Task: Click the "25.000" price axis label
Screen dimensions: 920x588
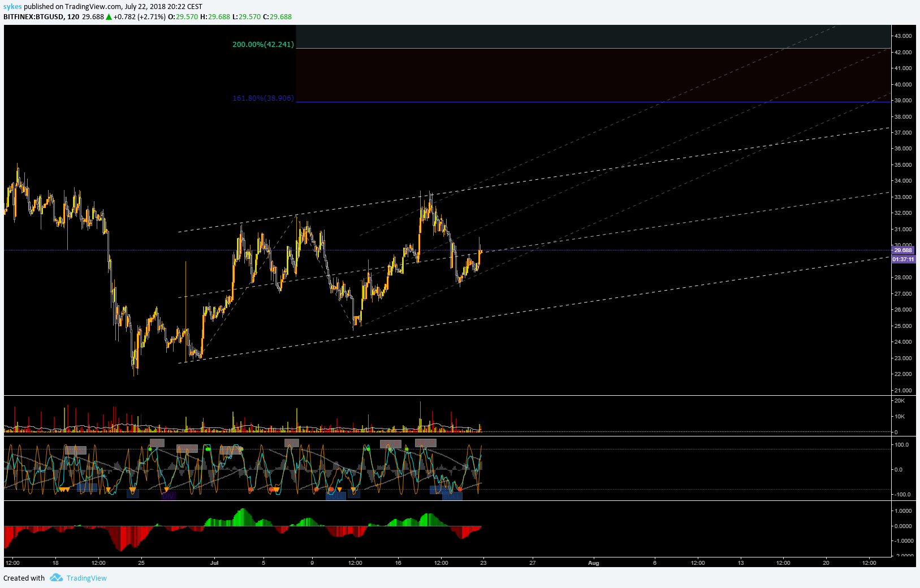Action: (903, 326)
